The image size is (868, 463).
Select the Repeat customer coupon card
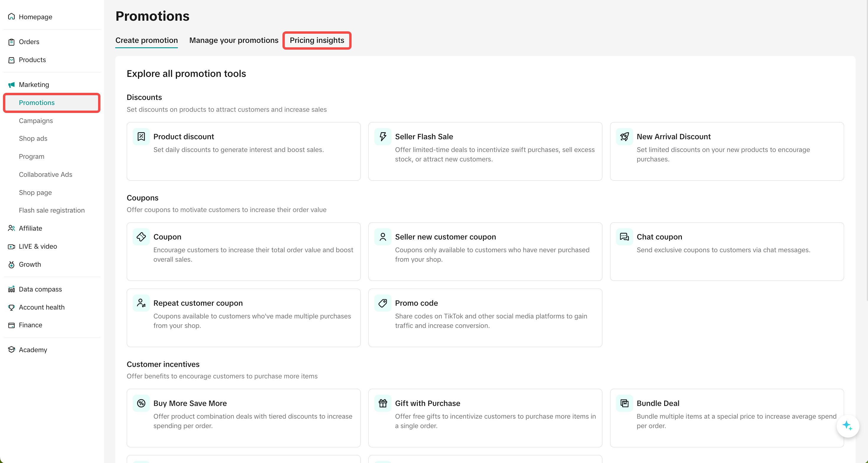(x=243, y=317)
